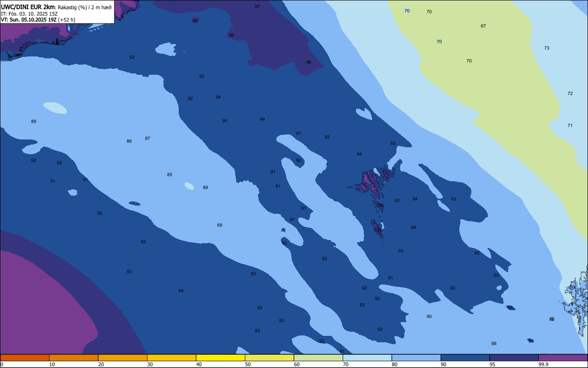Select the palest blue 70–80 legend swatch
This screenshot has height=368, width=588.
(367, 357)
